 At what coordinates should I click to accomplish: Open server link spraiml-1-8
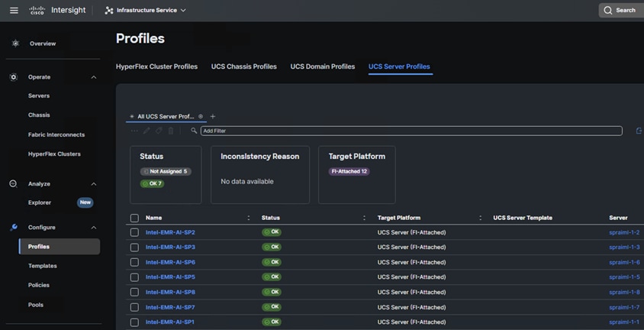(x=624, y=293)
